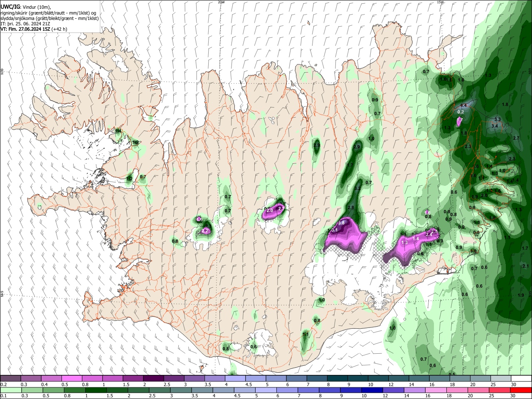Click the navy blue 10–12 rain swatch
This screenshot has width=532, height=399.
[x=372, y=390]
